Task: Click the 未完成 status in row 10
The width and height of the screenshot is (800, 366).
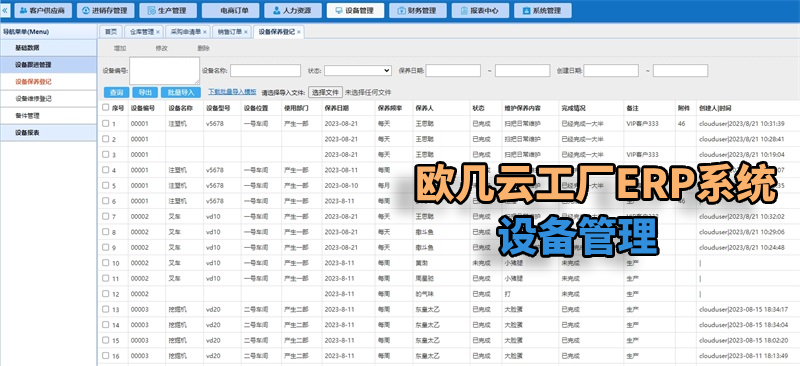Action: tap(482, 263)
